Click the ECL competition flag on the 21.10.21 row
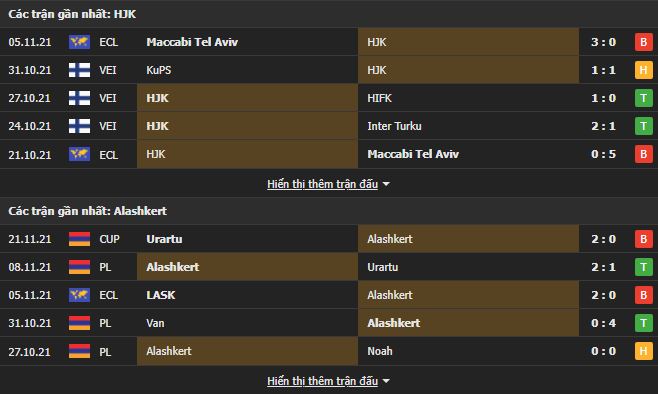The width and height of the screenshot is (658, 394). (79, 154)
